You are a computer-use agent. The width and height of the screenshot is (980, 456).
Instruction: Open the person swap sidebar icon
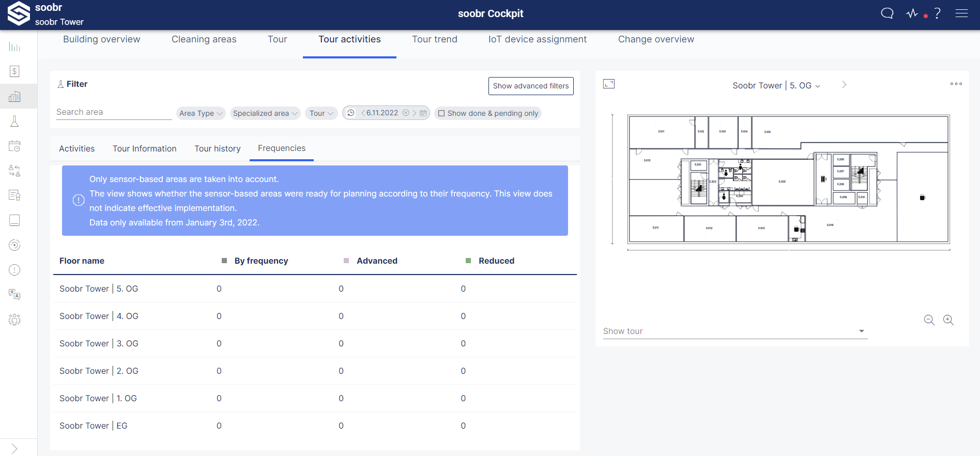point(14,171)
